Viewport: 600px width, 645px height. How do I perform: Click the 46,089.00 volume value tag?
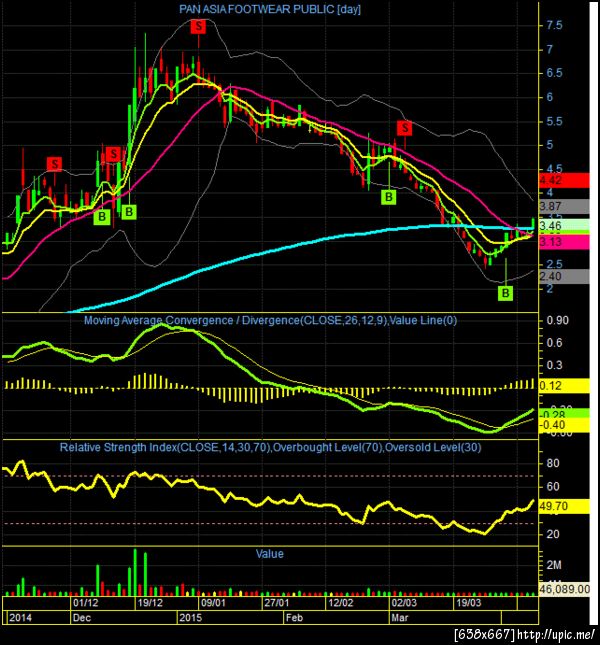564,589
